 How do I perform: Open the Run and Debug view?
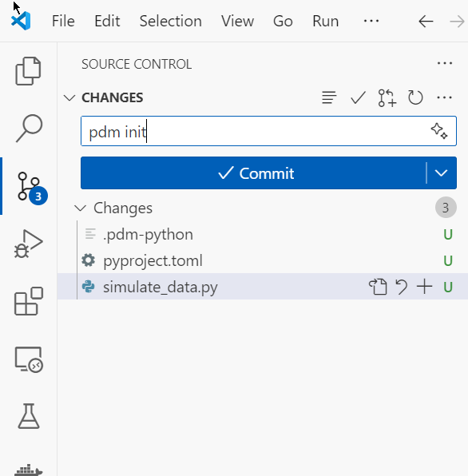(x=28, y=244)
